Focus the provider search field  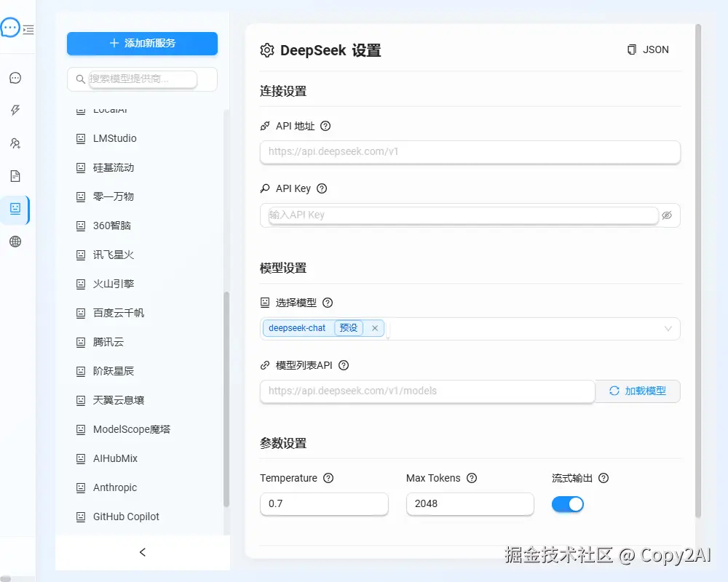(x=142, y=79)
